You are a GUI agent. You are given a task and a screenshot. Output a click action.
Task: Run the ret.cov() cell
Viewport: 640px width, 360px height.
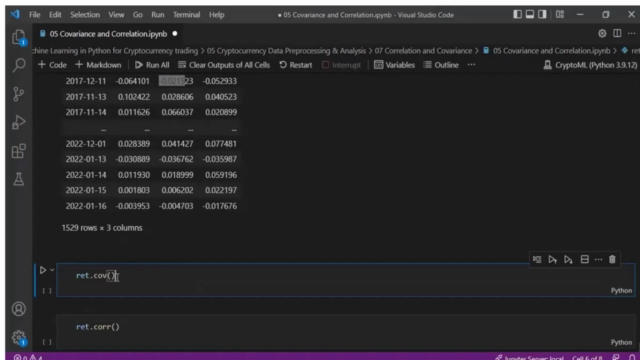coord(43,270)
